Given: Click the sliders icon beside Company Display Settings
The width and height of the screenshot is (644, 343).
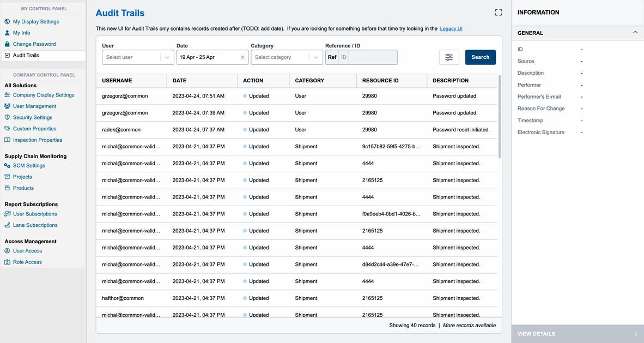Looking at the screenshot, I should (7, 94).
